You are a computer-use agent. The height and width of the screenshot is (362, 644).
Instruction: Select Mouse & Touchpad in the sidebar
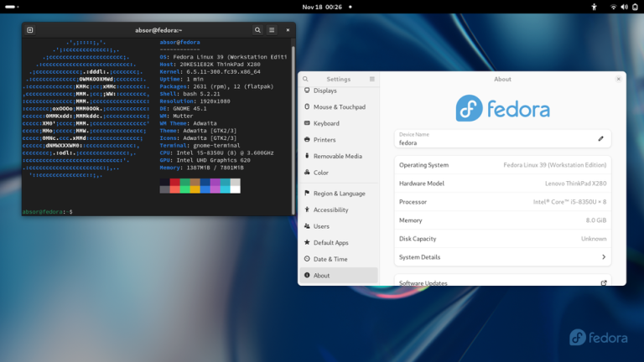339,107
